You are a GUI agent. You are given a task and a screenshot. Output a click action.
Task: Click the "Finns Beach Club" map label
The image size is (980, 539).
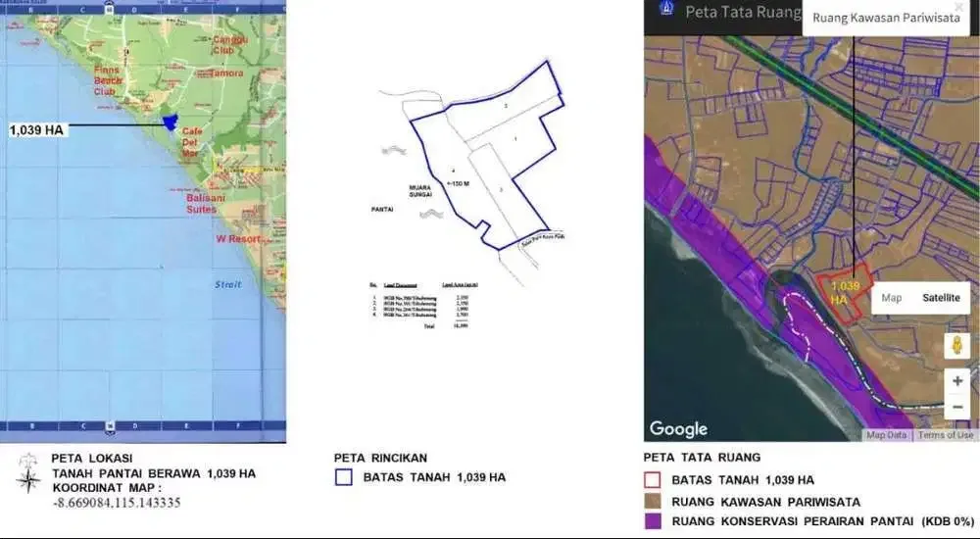tap(108, 80)
